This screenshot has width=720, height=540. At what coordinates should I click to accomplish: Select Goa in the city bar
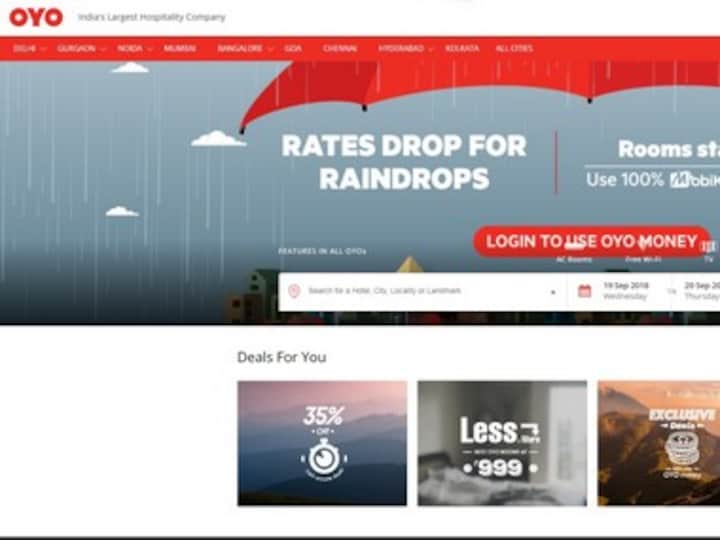coord(293,49)
